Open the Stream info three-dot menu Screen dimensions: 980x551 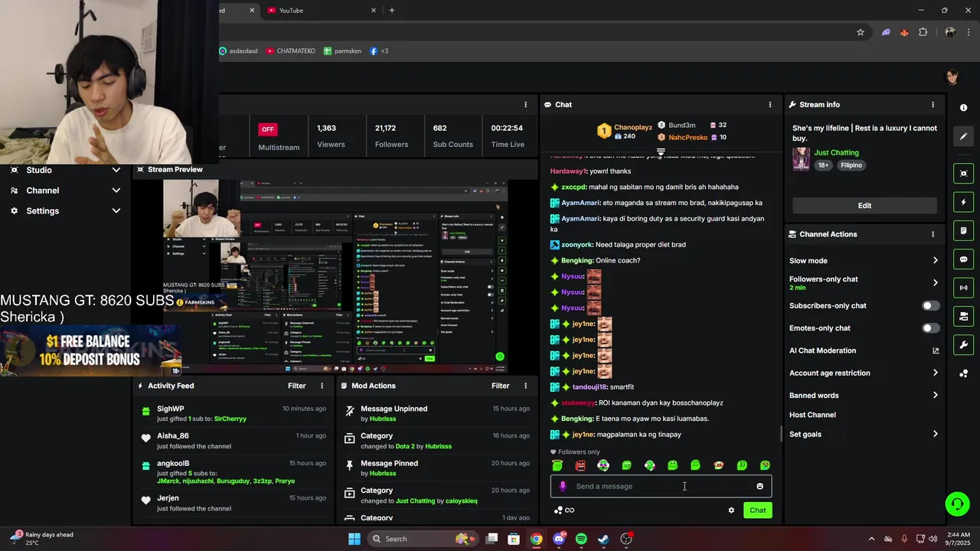tap(933, 105)
